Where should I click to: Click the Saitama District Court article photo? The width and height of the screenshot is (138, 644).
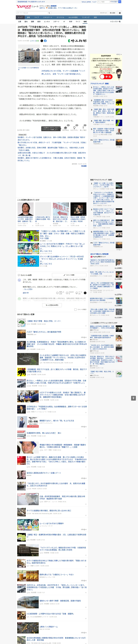[29, 55]
